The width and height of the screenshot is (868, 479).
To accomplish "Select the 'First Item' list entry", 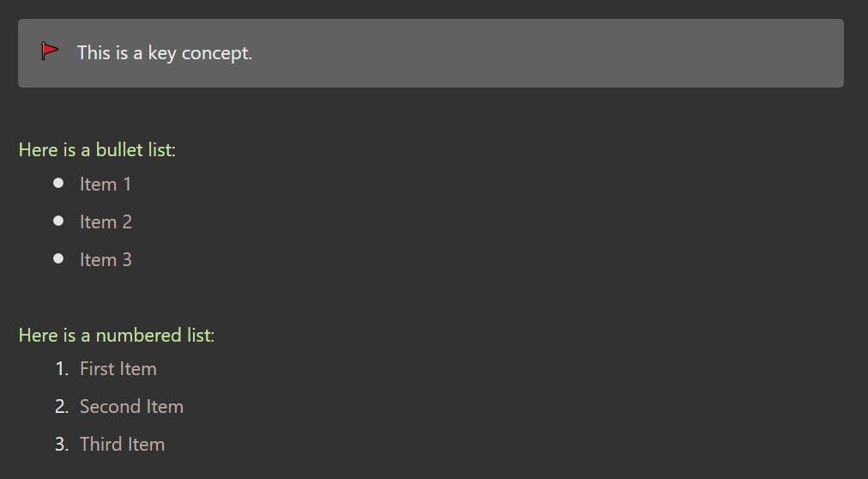I will tap(118, 369).
